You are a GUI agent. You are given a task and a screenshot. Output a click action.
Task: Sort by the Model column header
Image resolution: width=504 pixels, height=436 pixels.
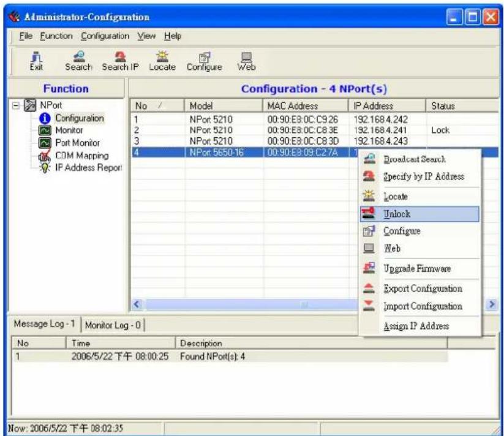tap(224, 106)
